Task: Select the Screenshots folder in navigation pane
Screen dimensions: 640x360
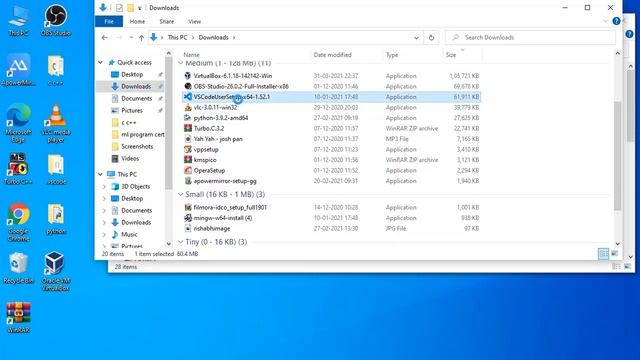Action: (x=137, y=147)
